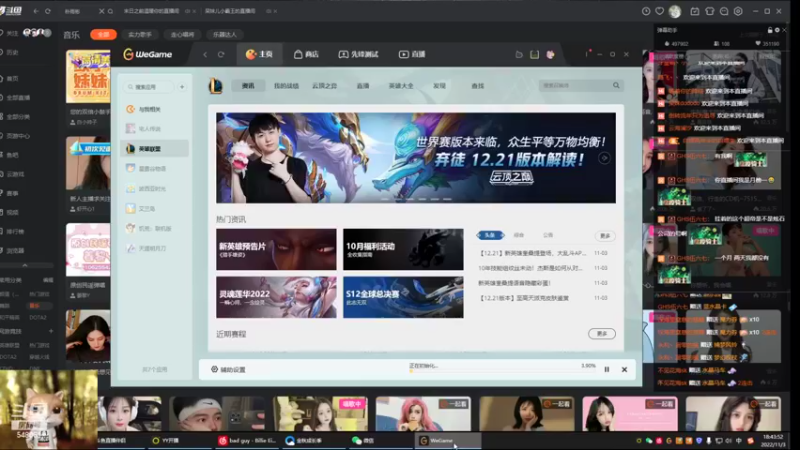Click the WeGame logo

pyautogui.click(x=147, y=55)
